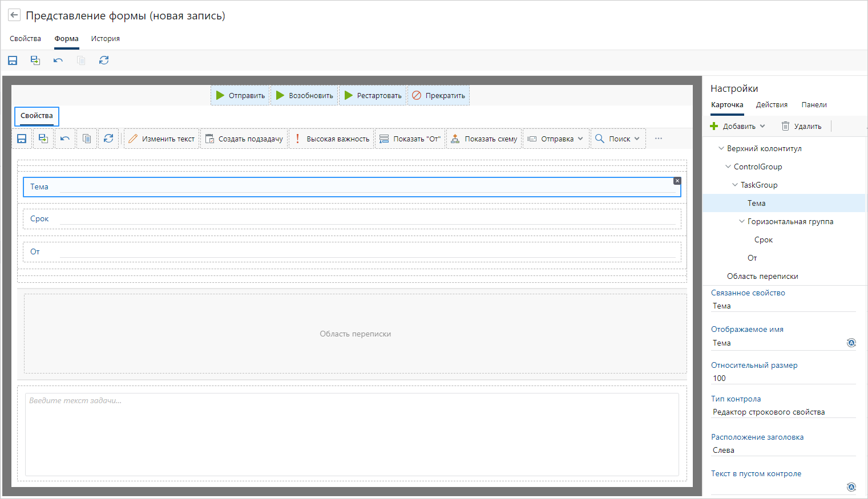Screen dimensions: 868x499
Task: Switch to the История tab
Action: (x=105, y=39)
